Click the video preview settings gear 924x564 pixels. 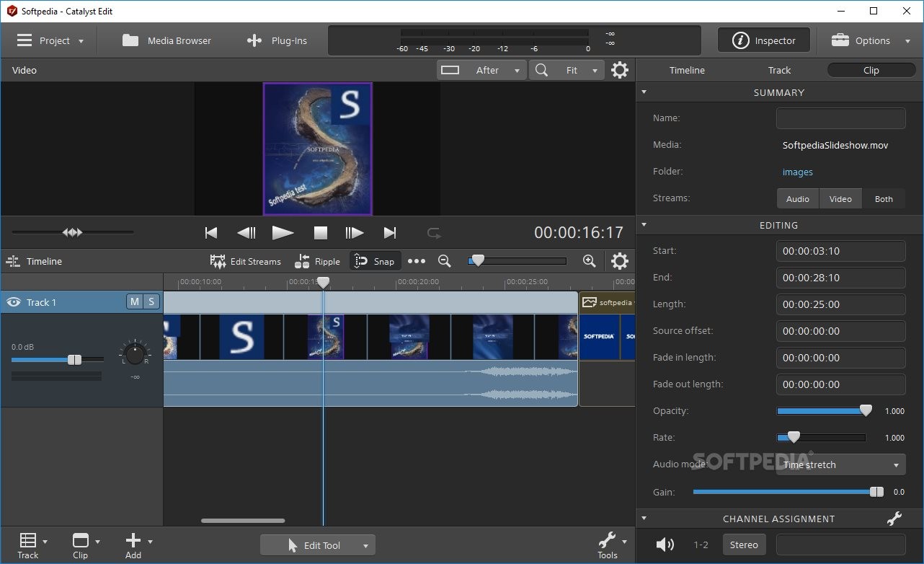pyautogui.click(x=620, y=70)
